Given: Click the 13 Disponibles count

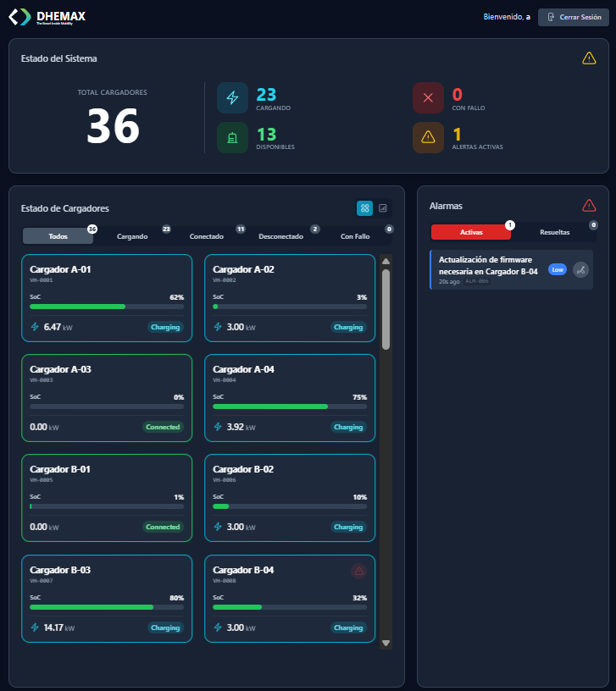Looking at the screenshot, I should pyautogui.click(x=266, y=135).
